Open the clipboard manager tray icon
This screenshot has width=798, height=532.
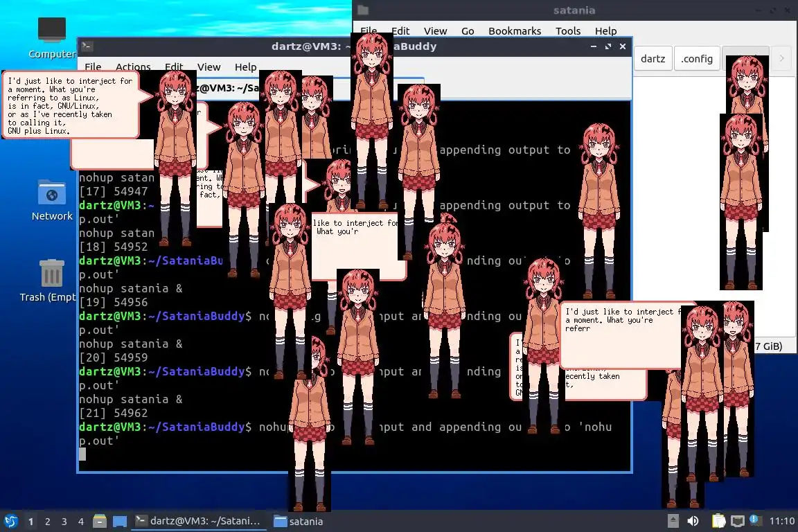718,521
